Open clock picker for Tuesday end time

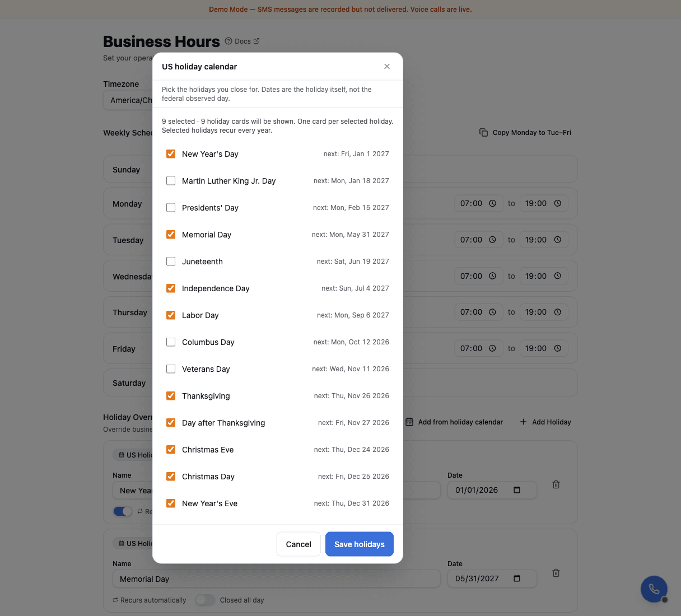[558, 240]
